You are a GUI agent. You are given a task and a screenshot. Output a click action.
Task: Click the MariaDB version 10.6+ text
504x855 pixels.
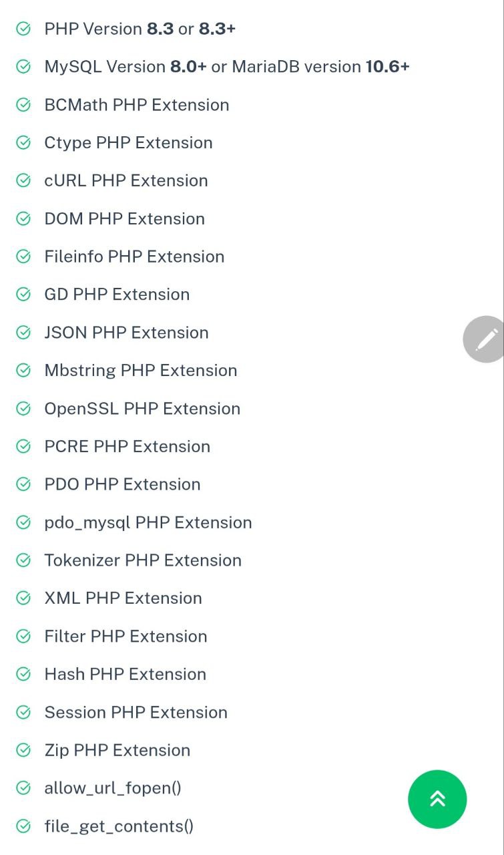(320, 67)
